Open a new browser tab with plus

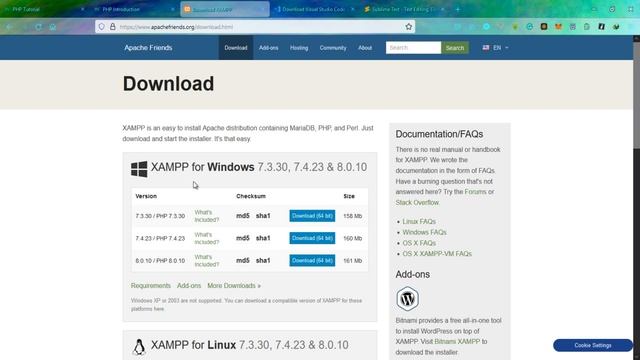coord(458,9)
